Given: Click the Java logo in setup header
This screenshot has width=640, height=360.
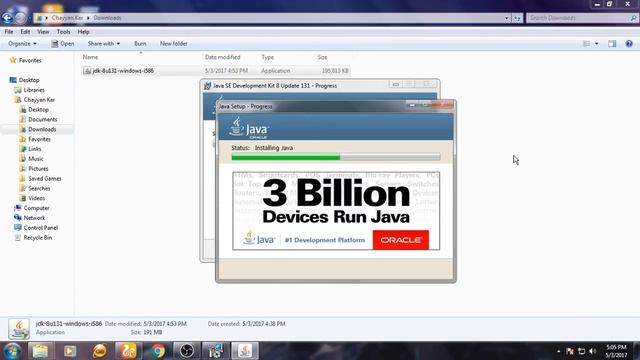Looking at the screenshot, I should [249, 128].
